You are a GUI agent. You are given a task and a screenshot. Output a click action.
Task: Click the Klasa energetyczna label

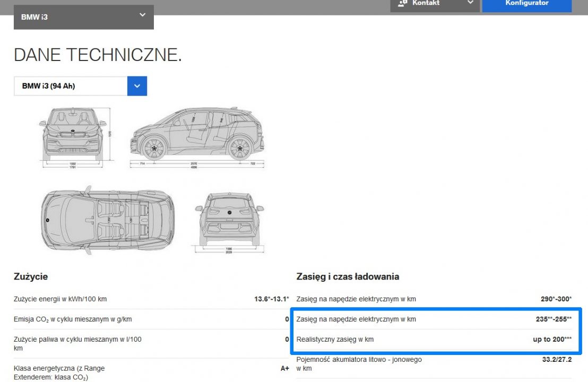pyautogui.click(x=59, y=372)
